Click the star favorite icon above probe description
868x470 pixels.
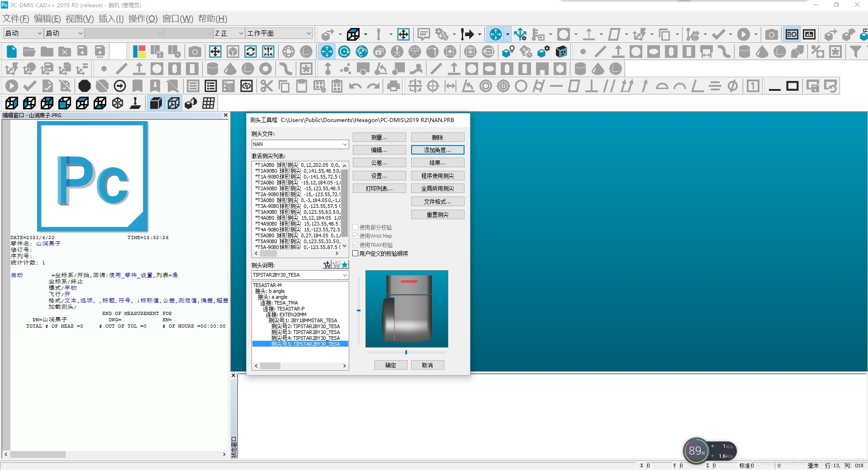(345, 265)
